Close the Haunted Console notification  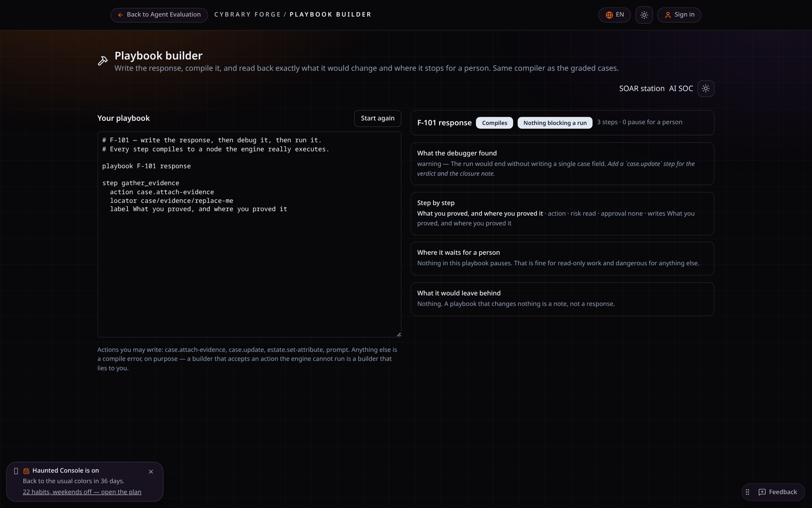[151, 471]
